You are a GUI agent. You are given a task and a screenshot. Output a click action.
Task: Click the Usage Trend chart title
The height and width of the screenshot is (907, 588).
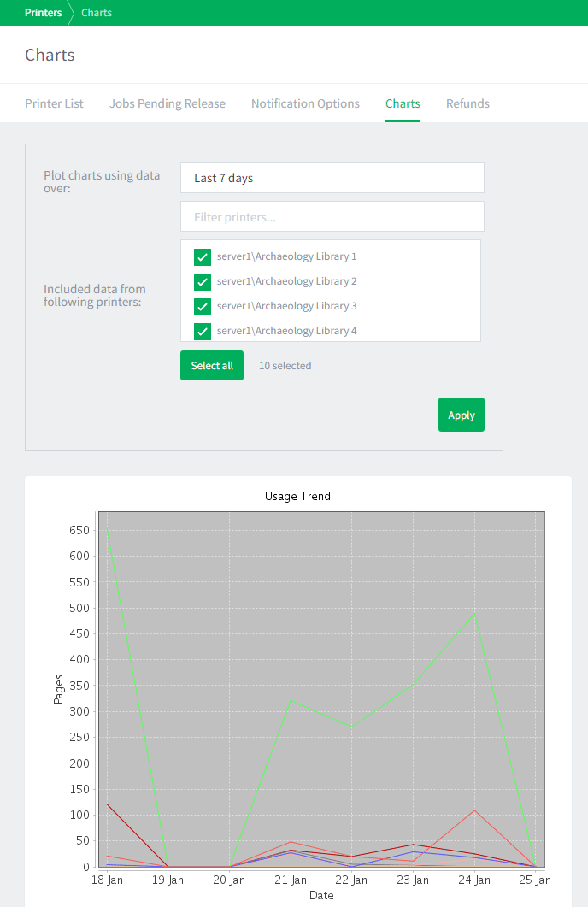297,496
